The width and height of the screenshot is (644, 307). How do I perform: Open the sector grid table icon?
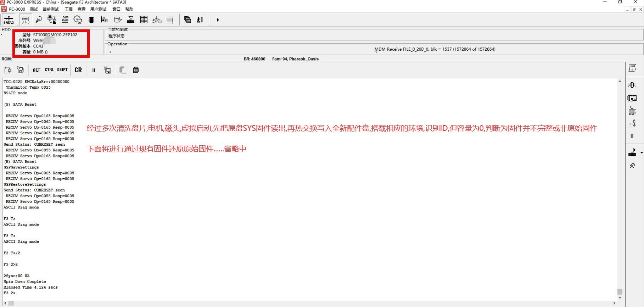click(144, 20)
